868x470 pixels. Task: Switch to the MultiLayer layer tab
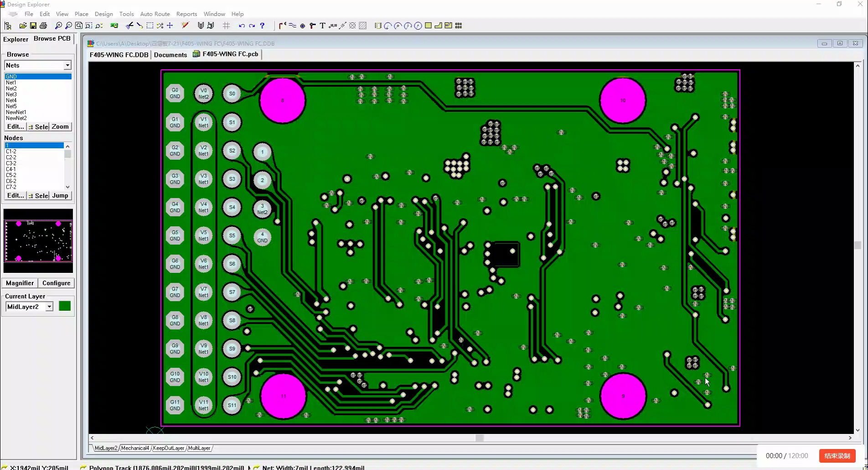199,448
